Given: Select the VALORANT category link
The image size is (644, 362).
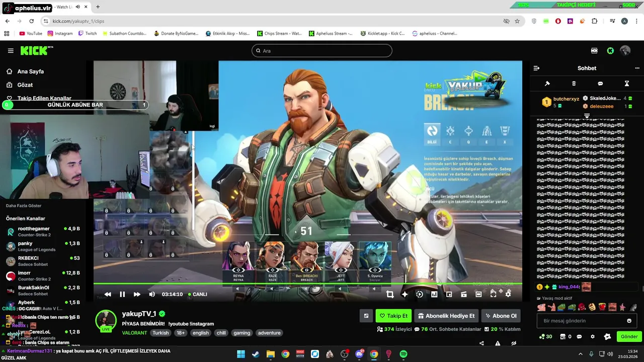Looking at the screenshot, I should coord(134,333).
